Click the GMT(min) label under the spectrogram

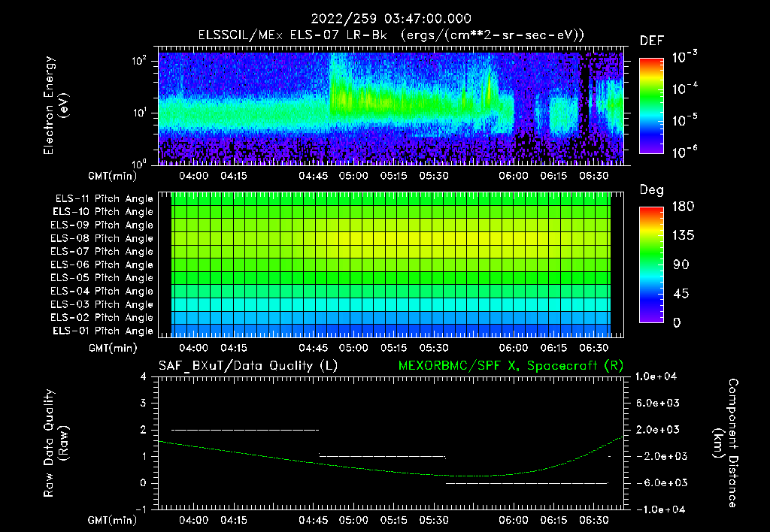pos(113,176)
